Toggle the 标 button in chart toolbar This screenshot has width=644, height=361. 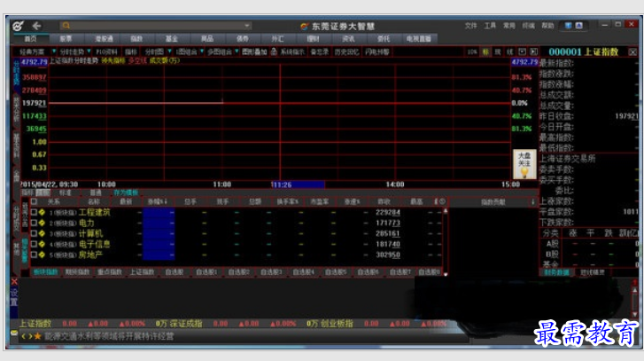point(485,51)
